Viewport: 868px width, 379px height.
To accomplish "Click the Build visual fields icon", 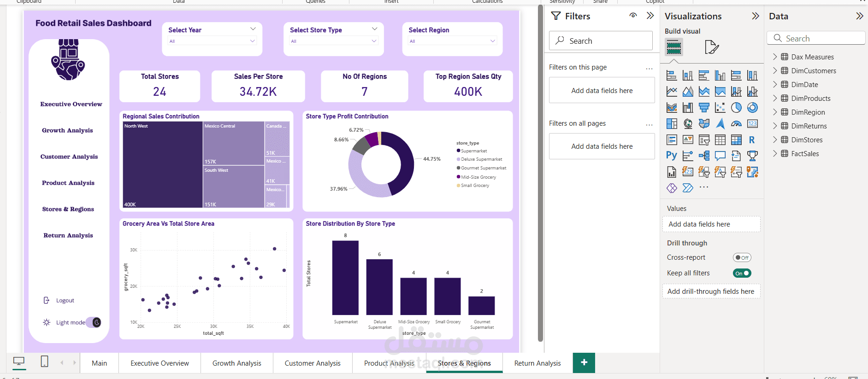I will click(x=674, y=47).
